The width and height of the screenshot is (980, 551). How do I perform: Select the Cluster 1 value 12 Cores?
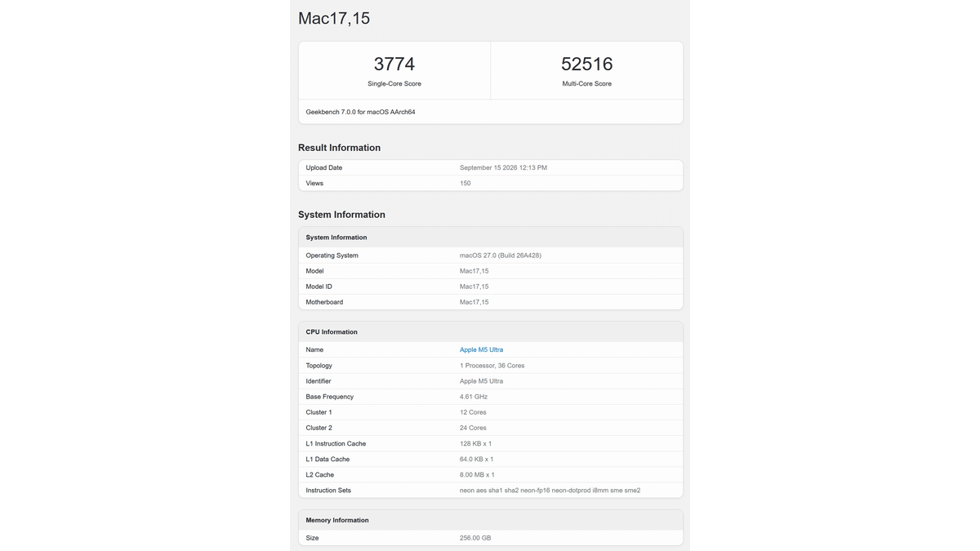pos(473,412)
